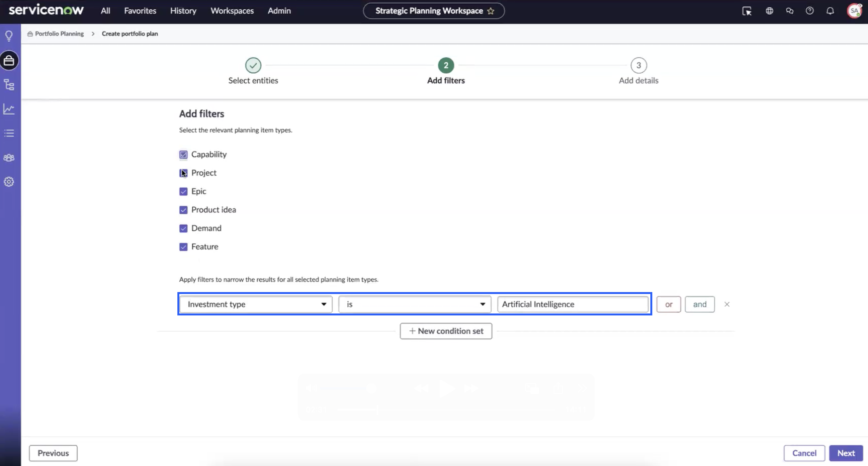Remove the filter condition with X
This screenshot has height=466, width=868.
727,304
